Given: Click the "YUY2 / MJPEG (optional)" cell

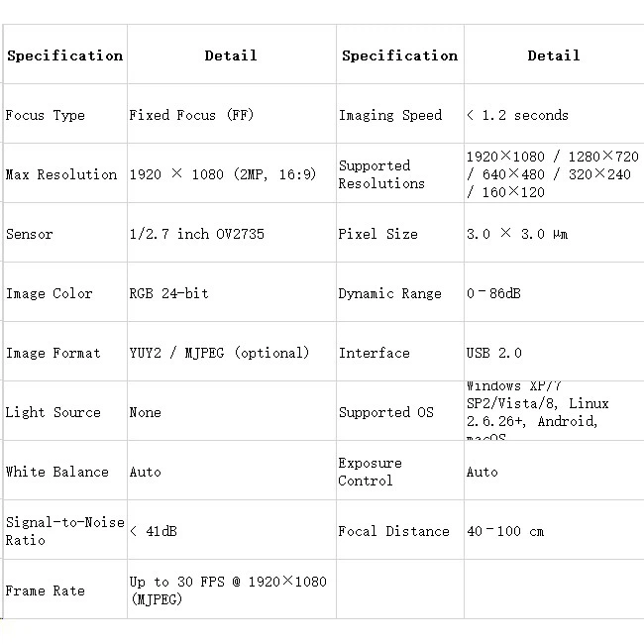Looking at the screenshot, I should coord(219,353).
